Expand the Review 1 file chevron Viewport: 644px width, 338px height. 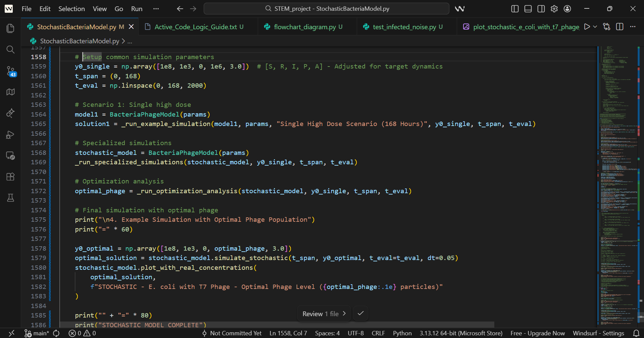click(344, 313)
